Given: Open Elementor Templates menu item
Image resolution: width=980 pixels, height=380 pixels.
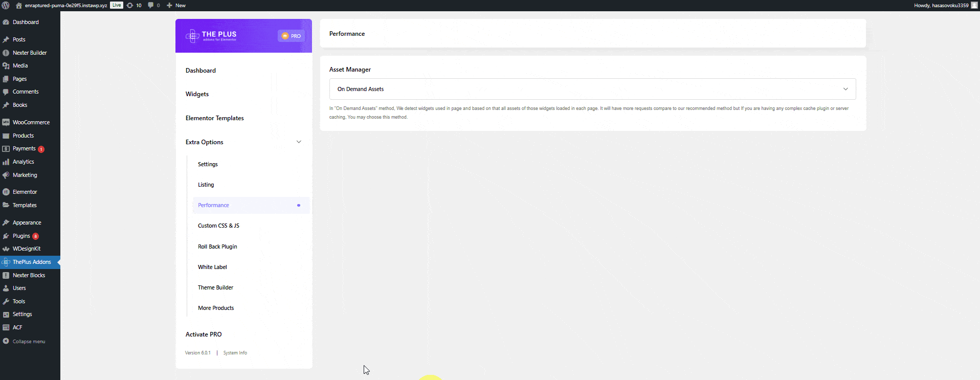Looking at the screenshot, I should [x=215, y=118].
